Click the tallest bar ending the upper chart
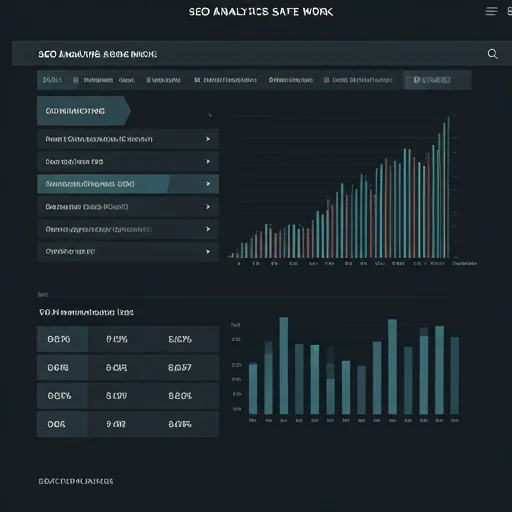 point(448,187)
